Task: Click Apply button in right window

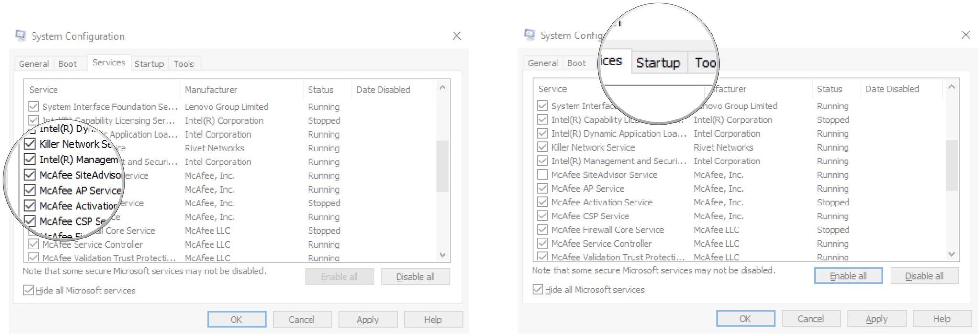Action: (877, 318)
